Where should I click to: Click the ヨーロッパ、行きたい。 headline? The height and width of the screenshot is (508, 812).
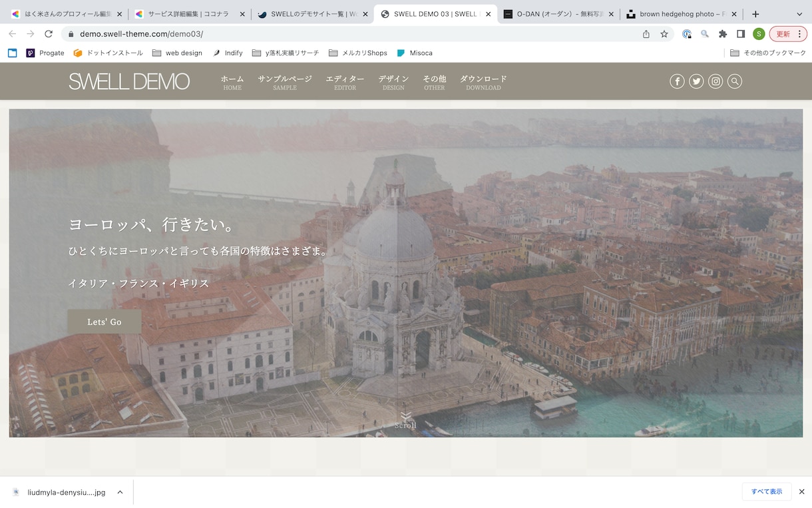click(153, 225)
